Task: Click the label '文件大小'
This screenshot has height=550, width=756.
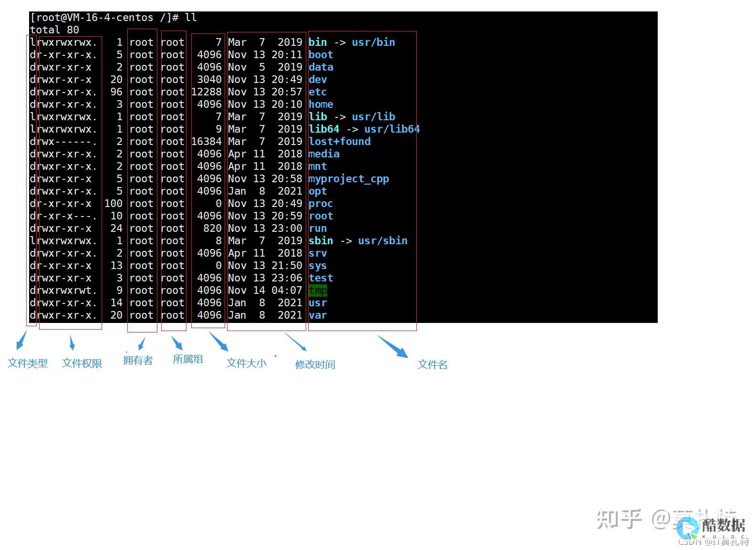Action: point(246,363)
